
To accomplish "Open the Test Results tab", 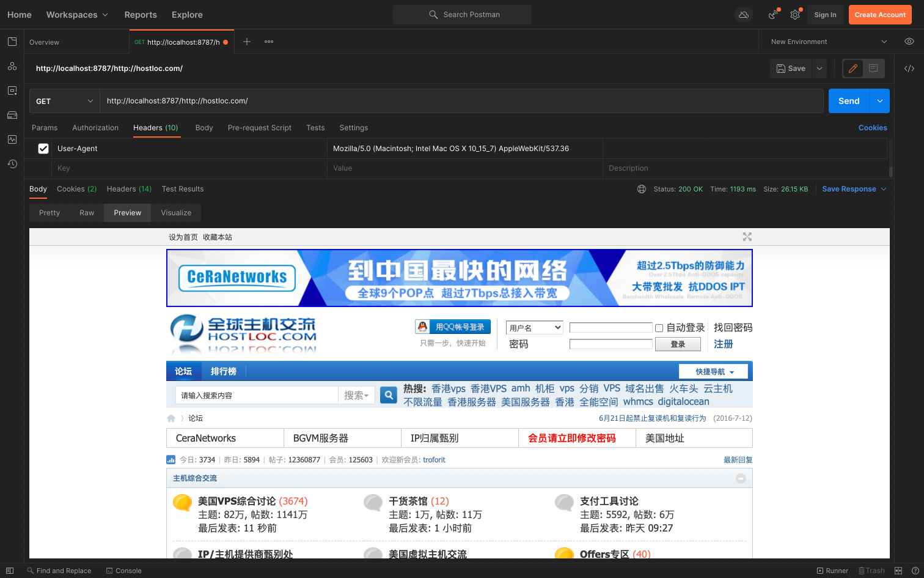I will click(x=183, y=189).
